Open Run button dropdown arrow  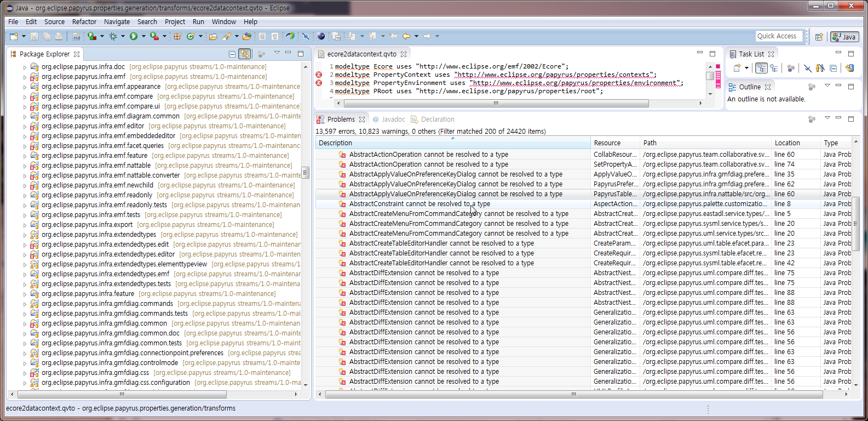143,36
